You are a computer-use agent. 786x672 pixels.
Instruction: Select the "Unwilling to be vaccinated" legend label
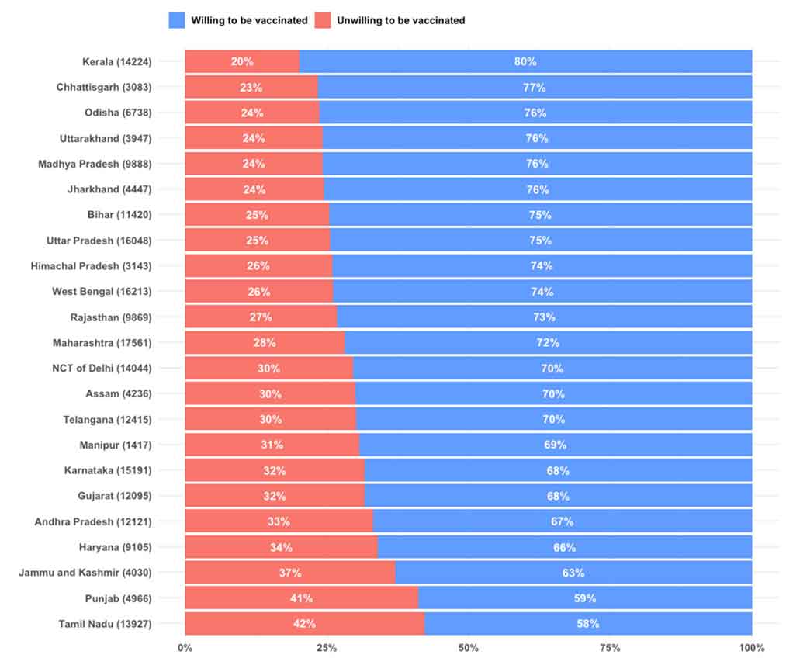(400, 20)
